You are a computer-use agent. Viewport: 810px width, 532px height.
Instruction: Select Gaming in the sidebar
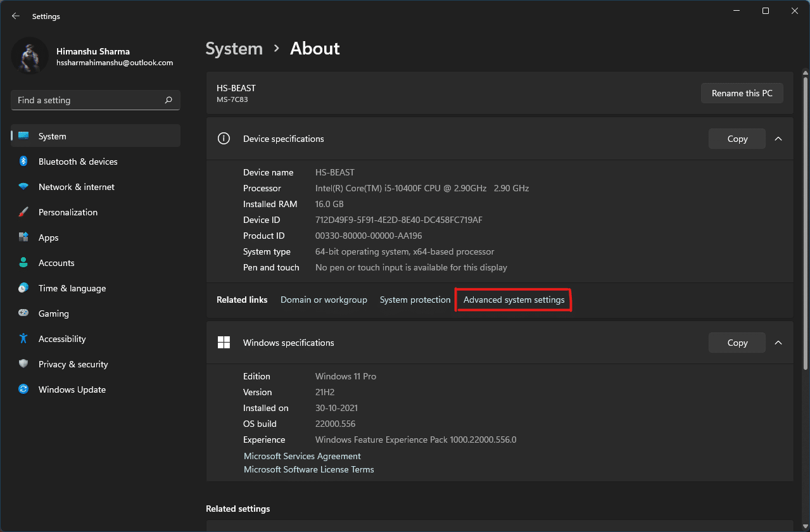(x=96, y=313)
